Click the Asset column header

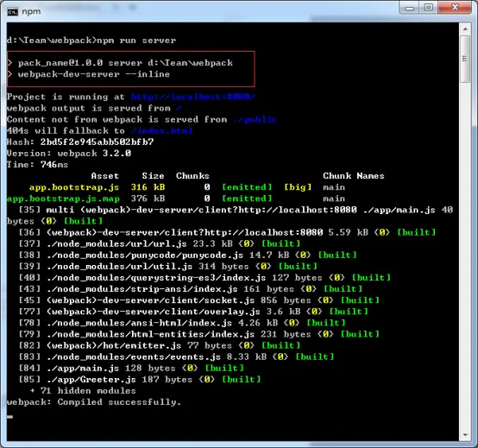click(x=105, y=176)
